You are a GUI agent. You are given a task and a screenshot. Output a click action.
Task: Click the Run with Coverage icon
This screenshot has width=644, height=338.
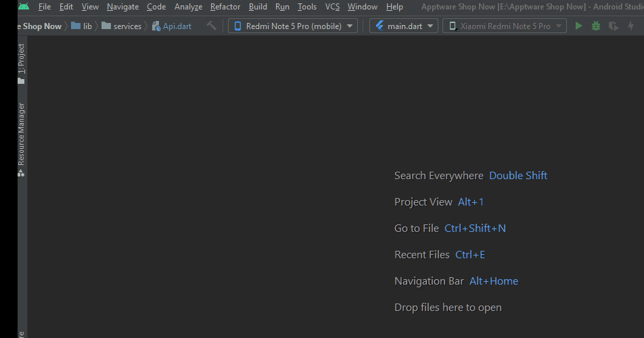pyautogui.click(x=613, y=26)
